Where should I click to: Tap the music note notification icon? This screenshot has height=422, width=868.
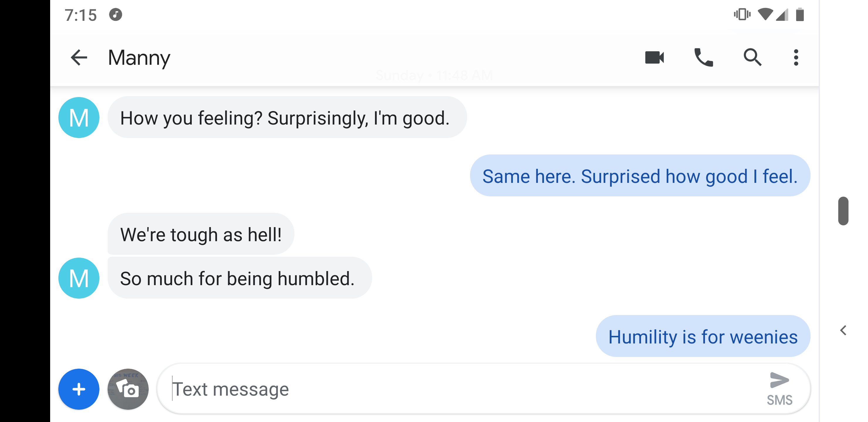pos(116,15)
